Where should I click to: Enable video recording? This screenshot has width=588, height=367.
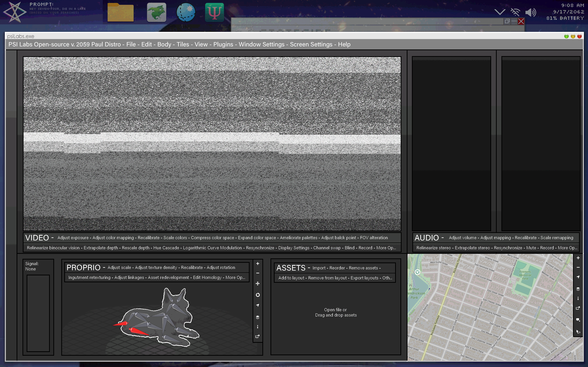click(x=366, y=248)
